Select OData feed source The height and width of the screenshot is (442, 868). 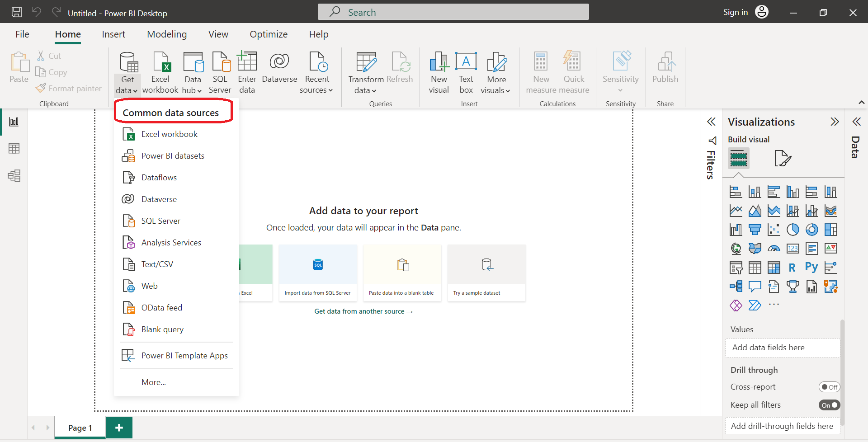click(176, 308)
